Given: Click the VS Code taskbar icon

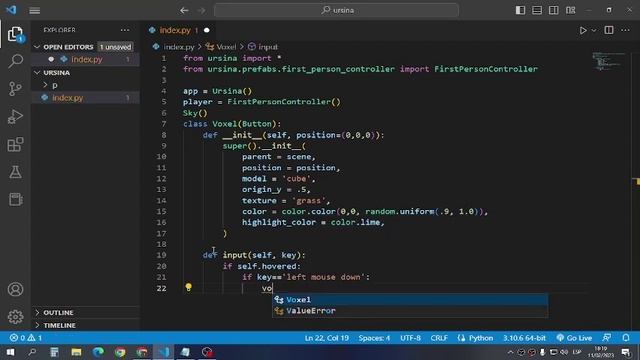Looking at the screenshot, I should pos(164,352).
